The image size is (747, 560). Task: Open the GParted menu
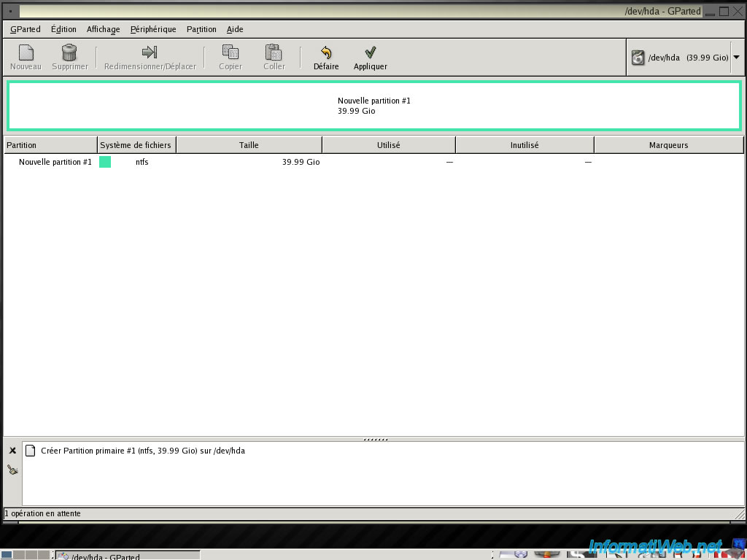26,29
